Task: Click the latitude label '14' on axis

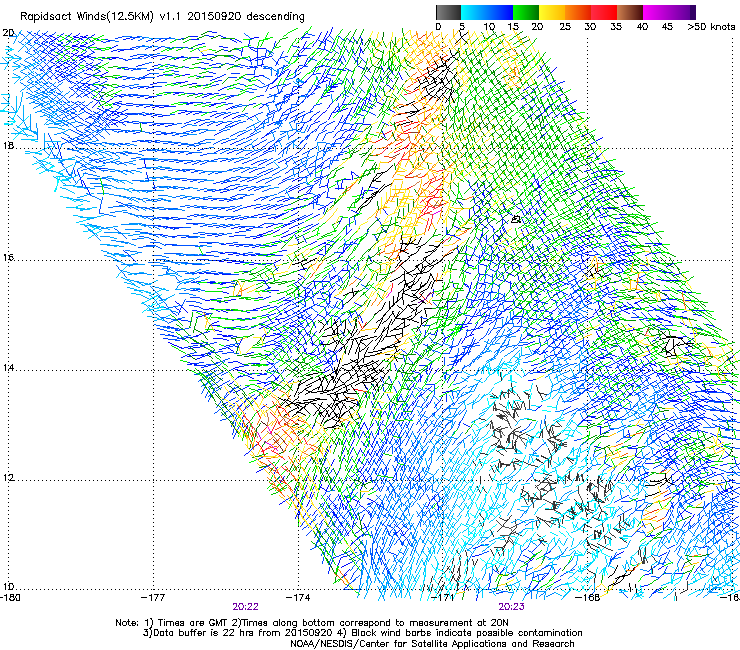Action: pyautogui.click(x=8, y=367)
